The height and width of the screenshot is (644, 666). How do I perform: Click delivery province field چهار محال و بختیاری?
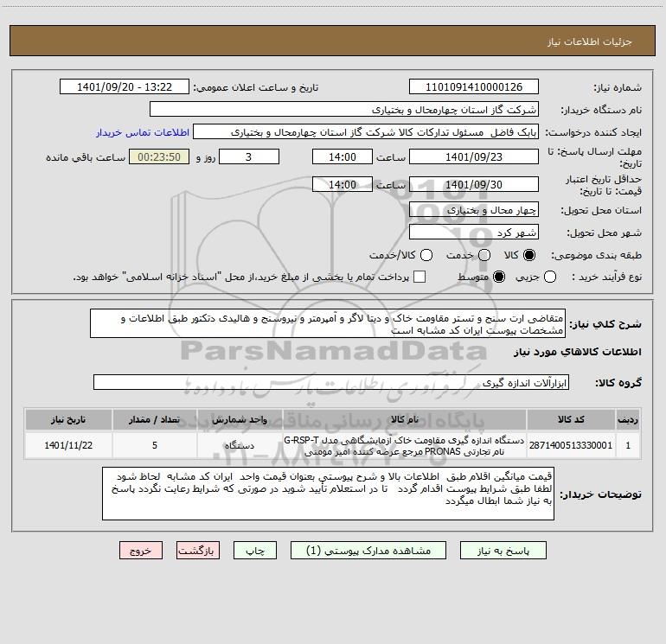tap(474, 210)
